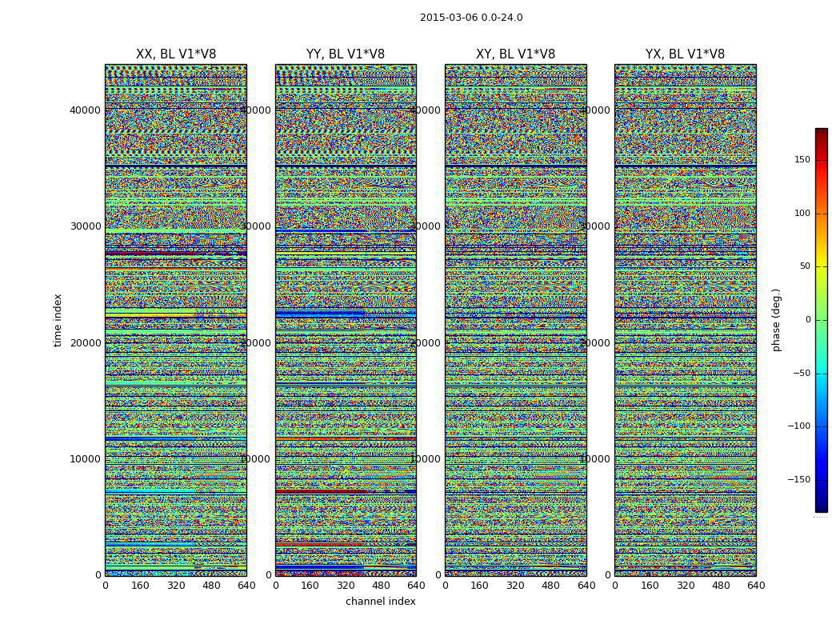Click the phase colorbar gradient
Screen dimensions: 840x640
pyautogui.click(x=822, y=320)
